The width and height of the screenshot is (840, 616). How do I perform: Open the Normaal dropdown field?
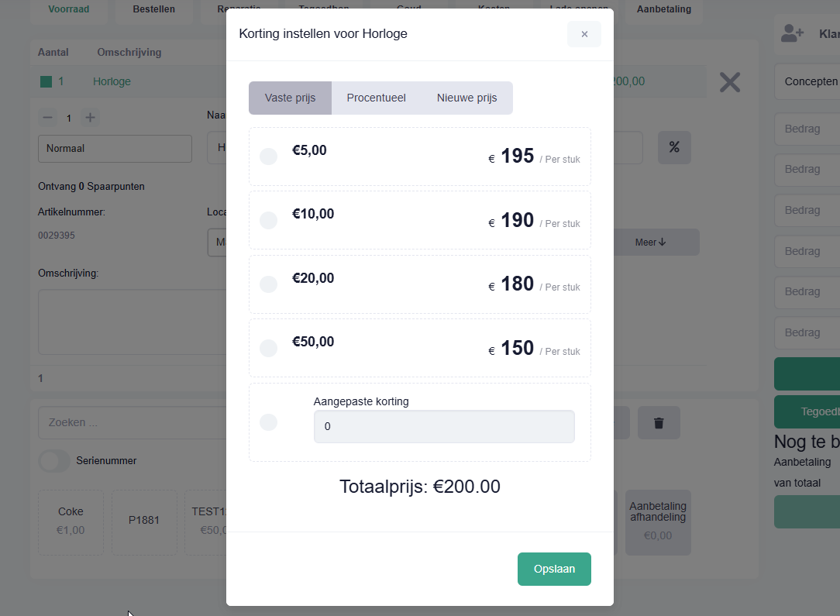tap(115, 148)
